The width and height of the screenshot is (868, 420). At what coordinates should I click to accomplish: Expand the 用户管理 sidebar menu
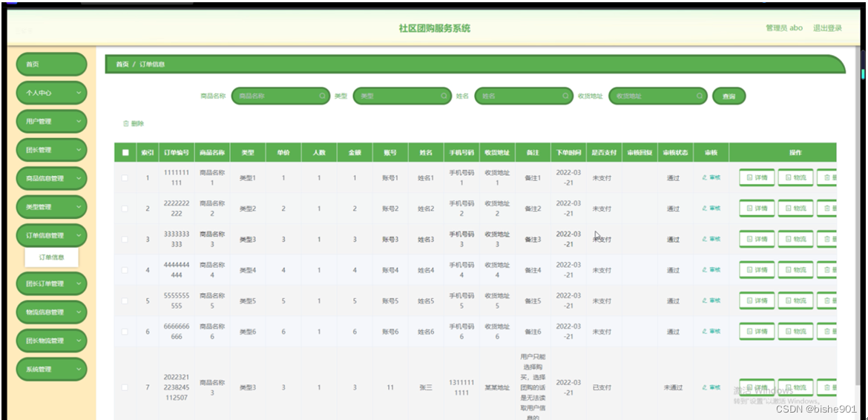click(x=51, y=121)
